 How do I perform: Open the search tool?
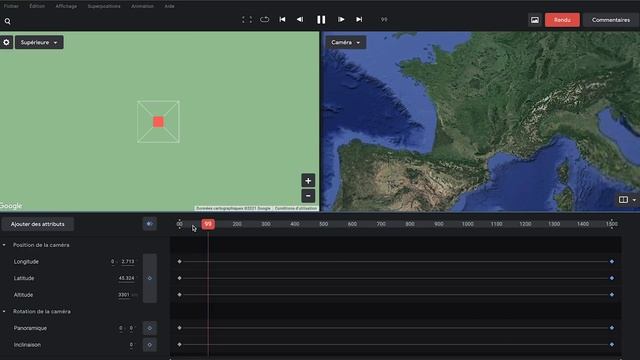pyautogui.click(x=7, y=21)
